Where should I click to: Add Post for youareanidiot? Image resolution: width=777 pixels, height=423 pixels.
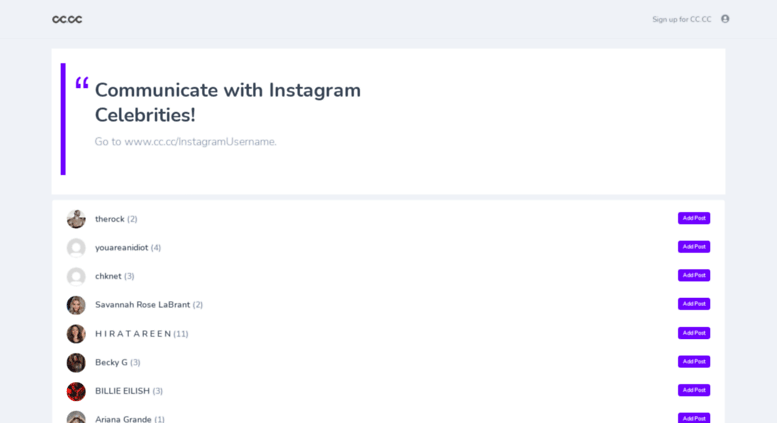[694, 247]
